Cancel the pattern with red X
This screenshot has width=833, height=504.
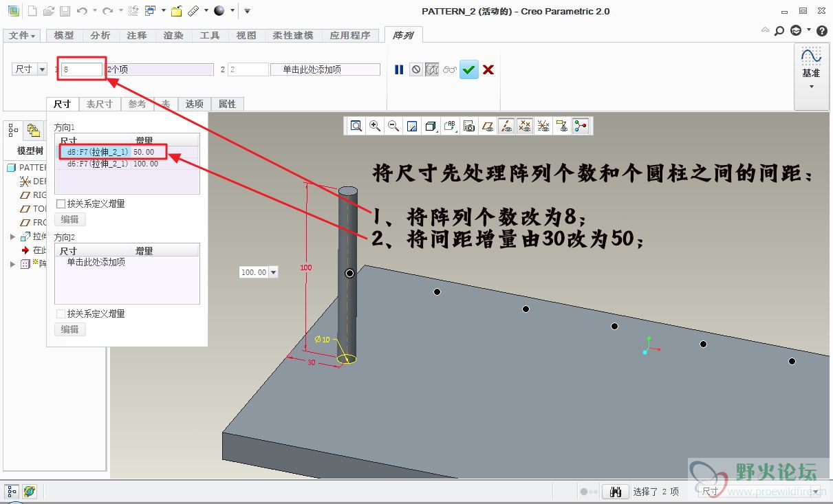(488, 69)
